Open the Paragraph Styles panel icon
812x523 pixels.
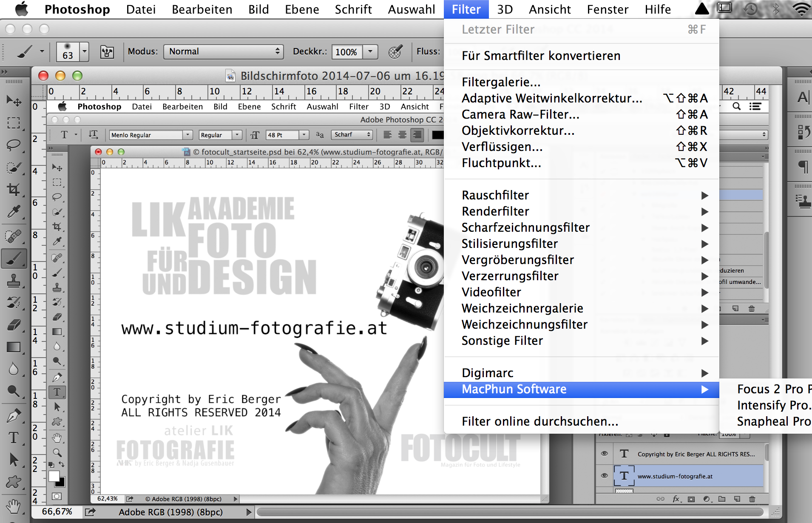click(x=802, y=201)
